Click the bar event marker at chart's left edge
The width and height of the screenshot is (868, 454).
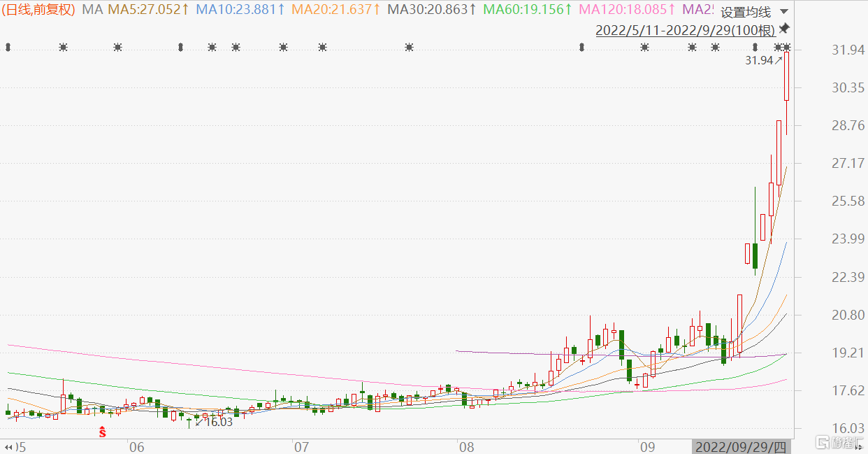(x=8, y=48)
